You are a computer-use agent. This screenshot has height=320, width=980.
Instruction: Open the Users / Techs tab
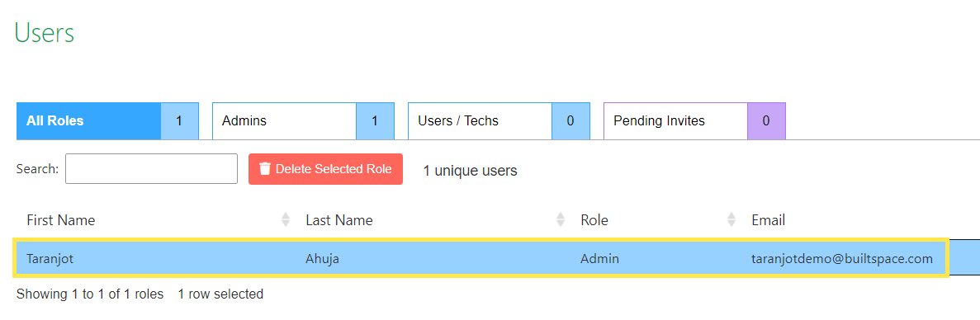(x=499, y=121)
